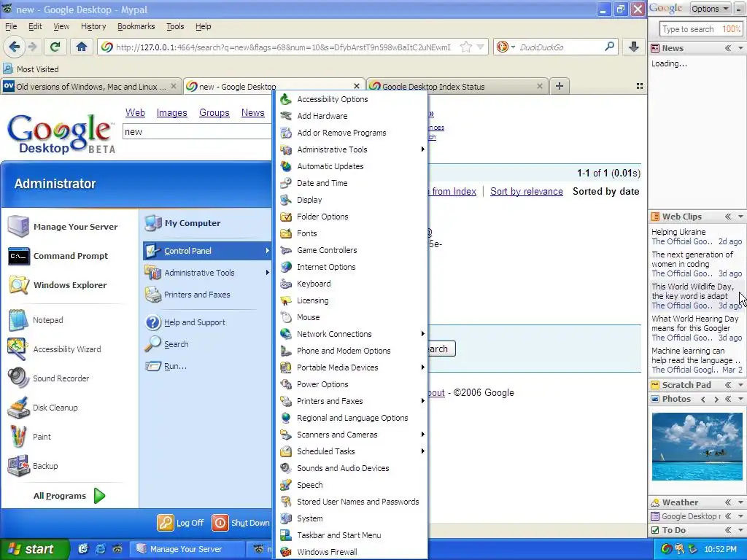This screenshot has width=747, height=560.
Task: Switch to Old versions of Windows tab
Action: coord(90,86)
